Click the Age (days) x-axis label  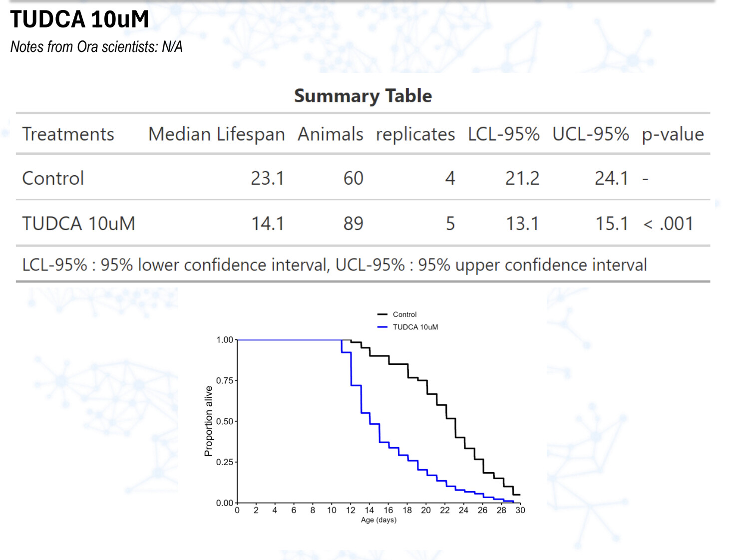pos(378,520)
